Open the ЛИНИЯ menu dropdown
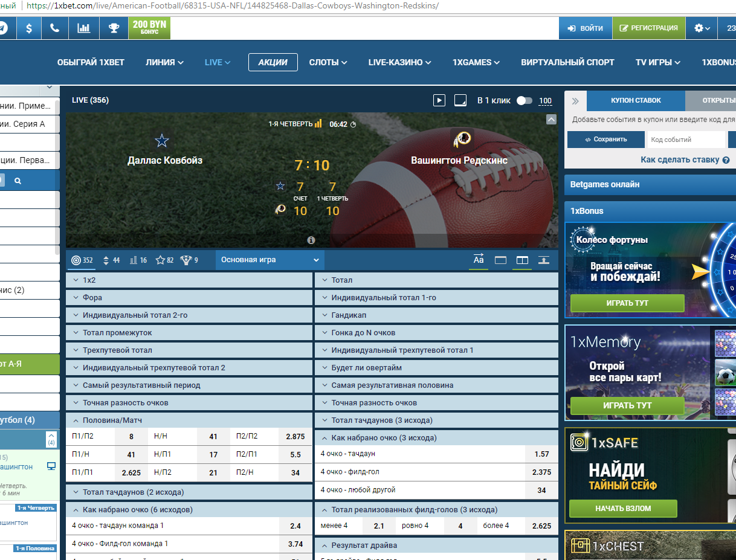 (x=164, y=62)
